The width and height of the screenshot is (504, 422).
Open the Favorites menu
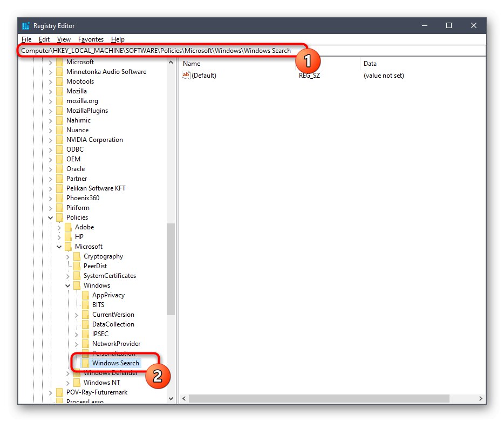(x=91, y=39)
